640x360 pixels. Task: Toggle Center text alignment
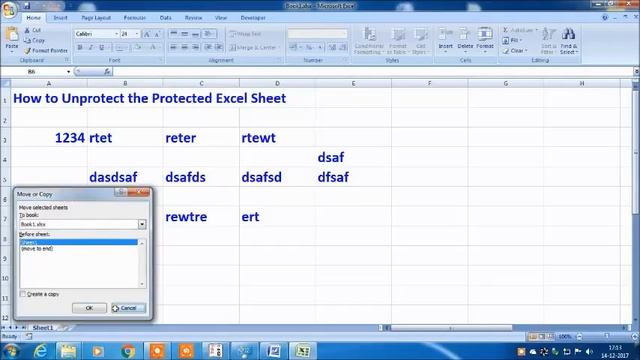tap(184, 48)
